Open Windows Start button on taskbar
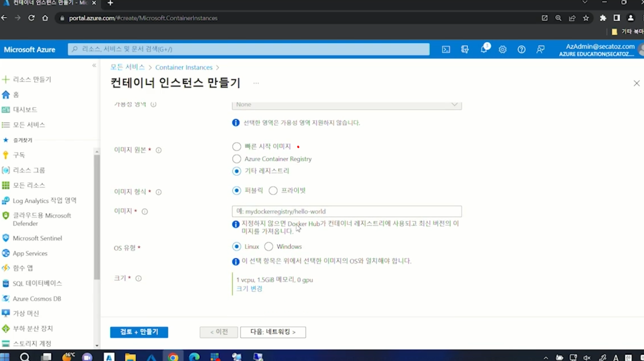The height and width of the screenshot is (361, 644). tap(5, 357)
